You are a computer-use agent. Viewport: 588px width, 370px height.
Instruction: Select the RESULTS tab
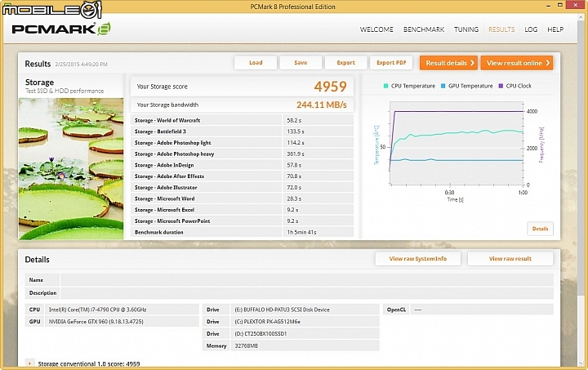(x=501, y=29)
